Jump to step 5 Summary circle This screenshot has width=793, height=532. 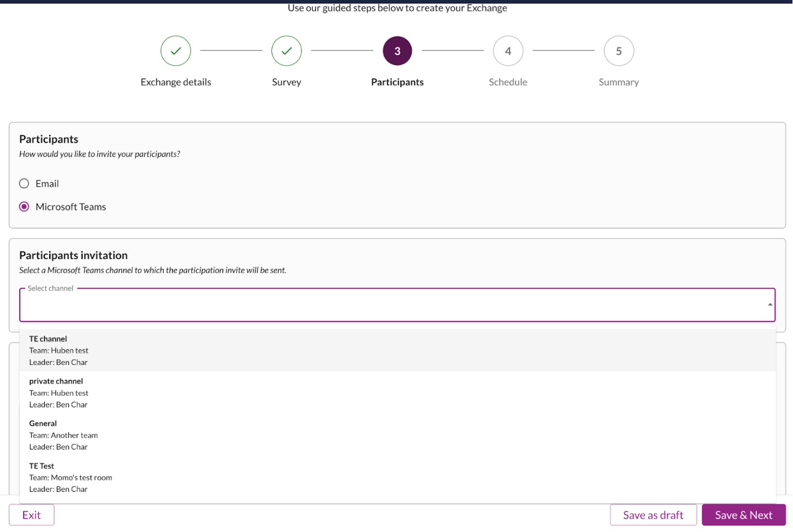point(618,51)
